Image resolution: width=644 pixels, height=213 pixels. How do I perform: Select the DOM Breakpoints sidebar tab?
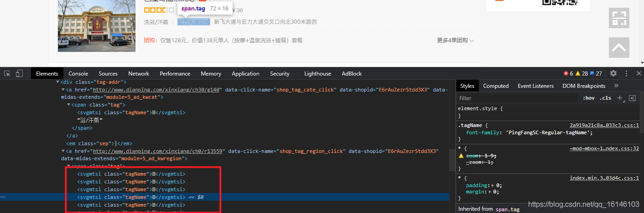point(584,86)
